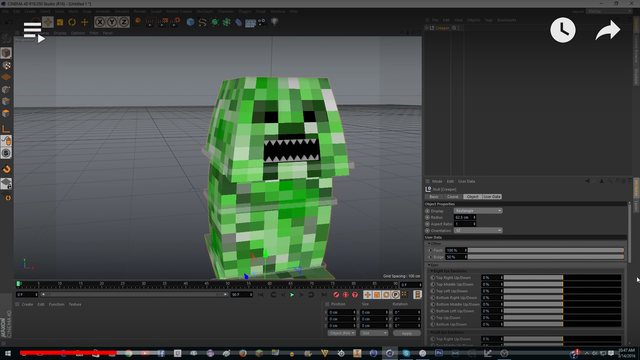Select the User Data tab
Screen dimensions: 640x360
point(492,197)
